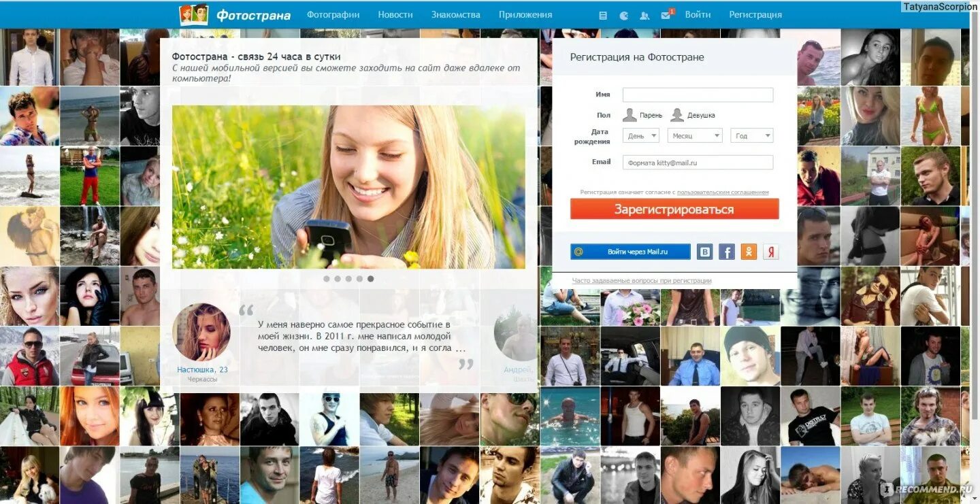Image resolution: width=980 pixels, height=504 pixels.
Task: Open the Месяц birth month dropdown
Action: pyautogui.click(x=695, y=136)
